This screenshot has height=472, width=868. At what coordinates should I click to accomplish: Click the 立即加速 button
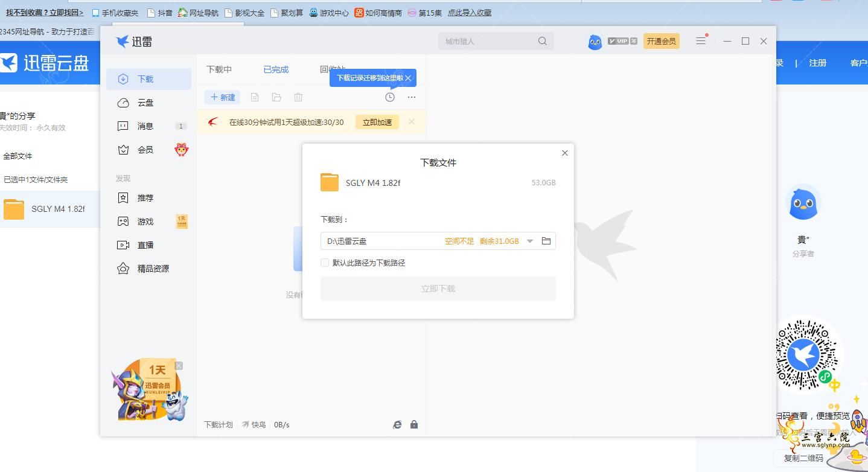tap(377, 122)
